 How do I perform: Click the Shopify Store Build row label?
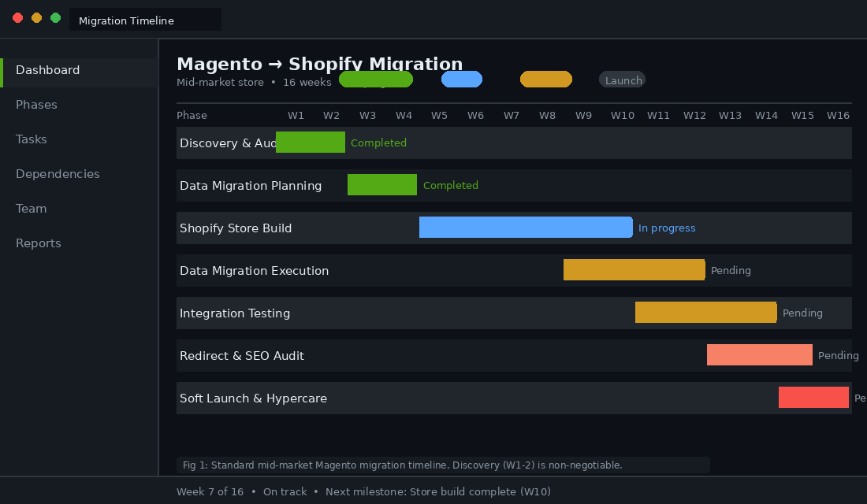tap(236, 228)
